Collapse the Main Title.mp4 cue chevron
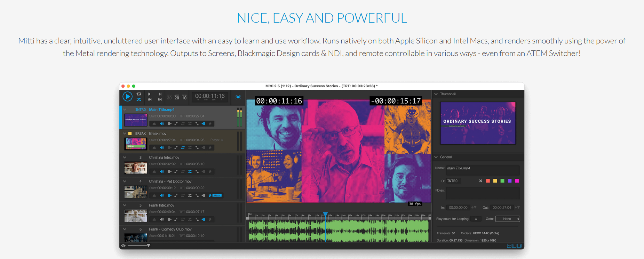 125,110
